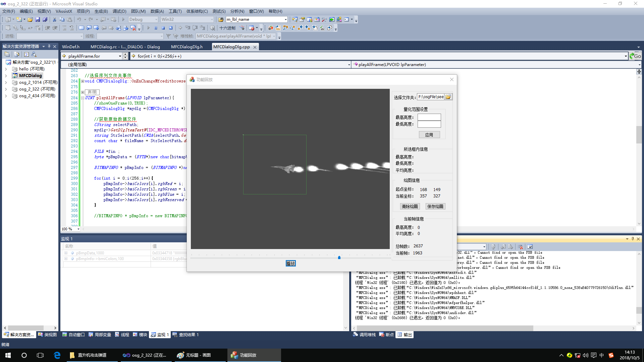Screen dimensions: 644x362
Task: Click the Save file toolbar icon
Action: pyautogui.click(x=38, y=19)
